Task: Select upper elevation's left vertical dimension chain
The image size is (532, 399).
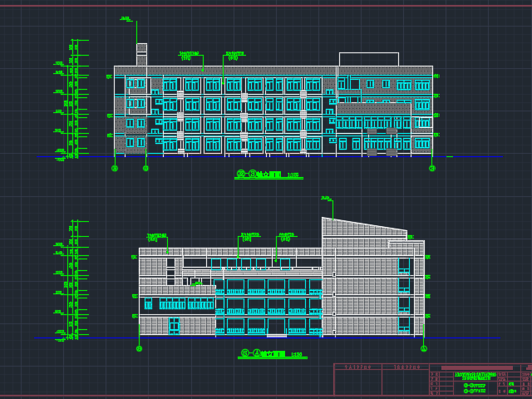Action: [x=73, y=98]
